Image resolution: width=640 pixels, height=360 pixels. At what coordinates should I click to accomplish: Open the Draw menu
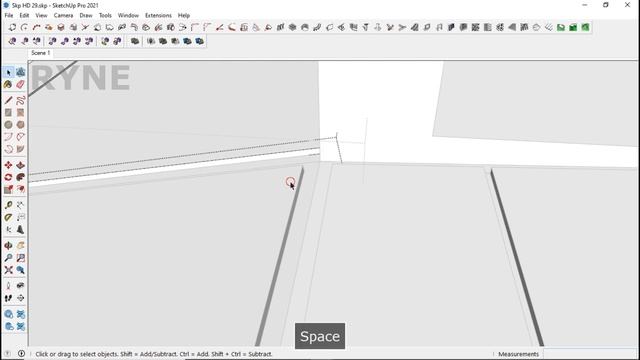pyautogui.click(x=86, y=16)
